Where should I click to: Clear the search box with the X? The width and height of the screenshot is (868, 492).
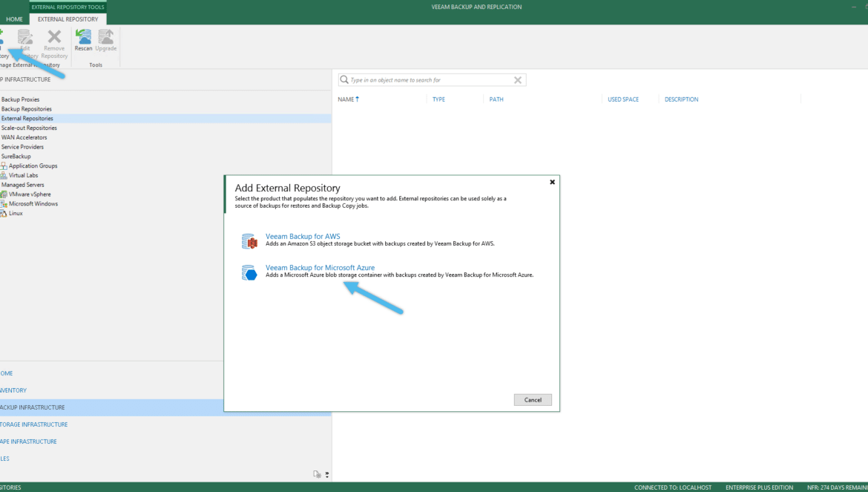[518, 79]
